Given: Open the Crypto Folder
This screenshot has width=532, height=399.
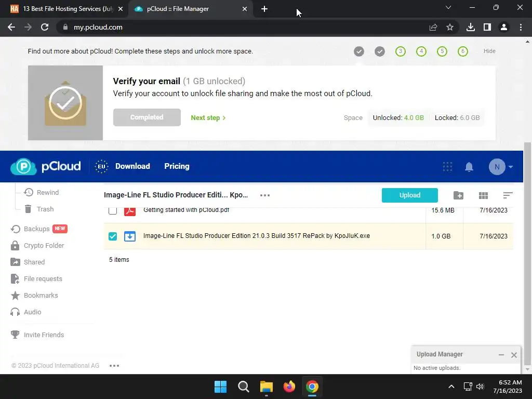Looking at the screenshot, I should (x=37, y=245).
